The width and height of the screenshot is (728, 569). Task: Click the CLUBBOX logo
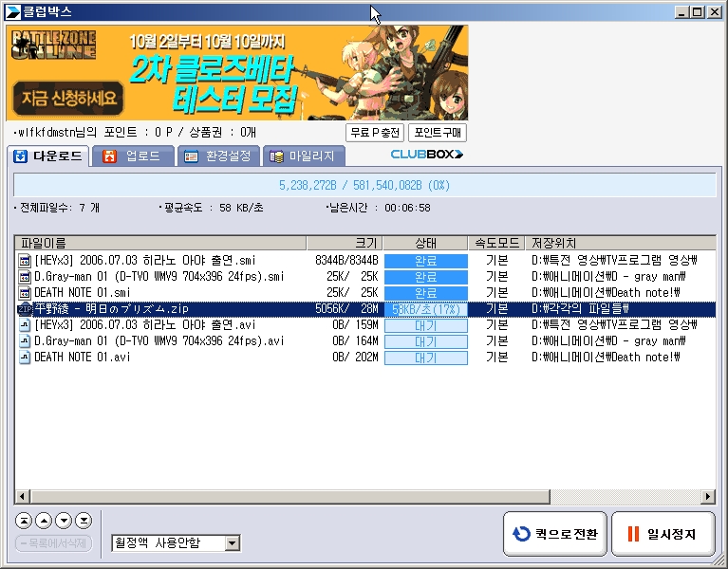click(426, 155)
